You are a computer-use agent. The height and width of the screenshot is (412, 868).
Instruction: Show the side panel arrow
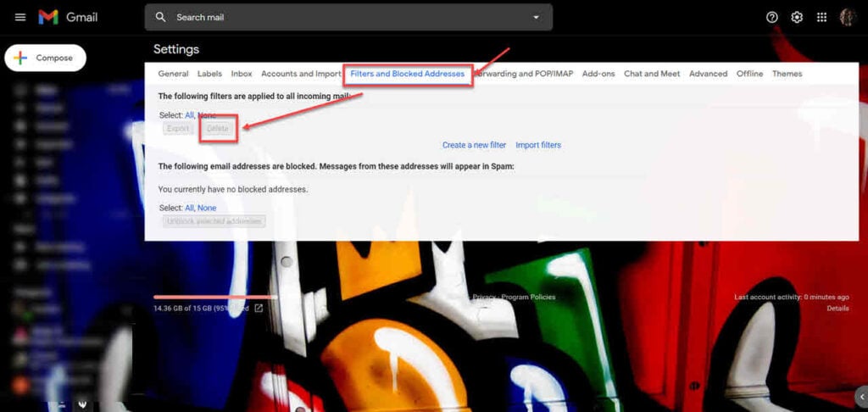[x=861, y=397]
